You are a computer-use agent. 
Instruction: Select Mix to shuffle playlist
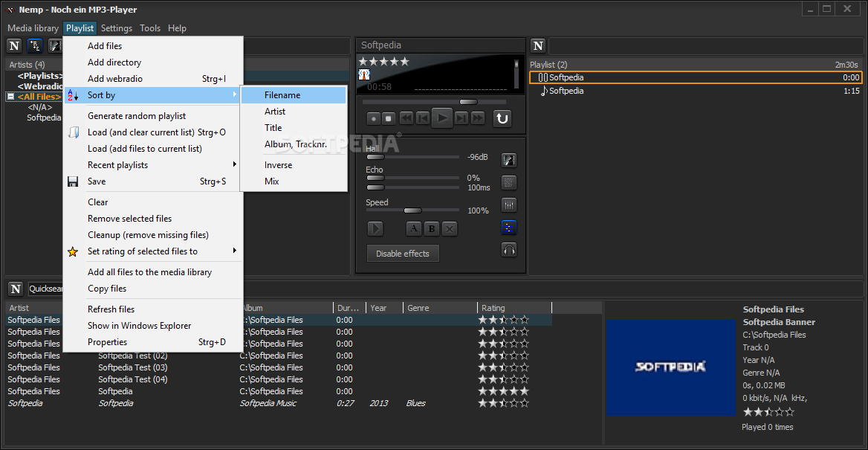coord(294,181)
